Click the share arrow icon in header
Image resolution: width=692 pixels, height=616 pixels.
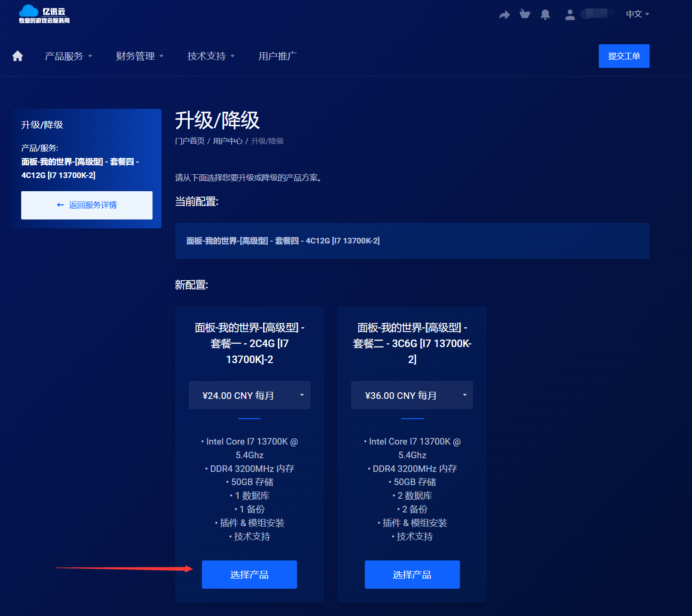505,15
